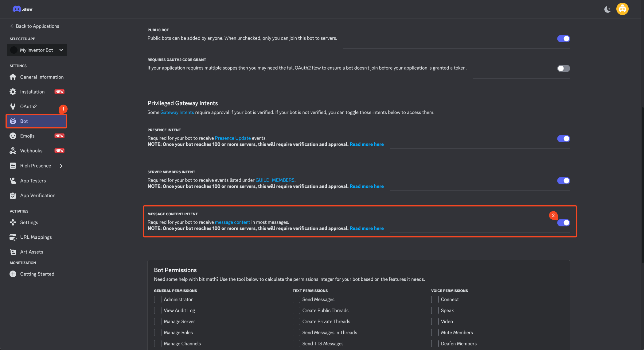Click the Discord .dev logo
Screen dimensions: 644x350
pos(22,9)
